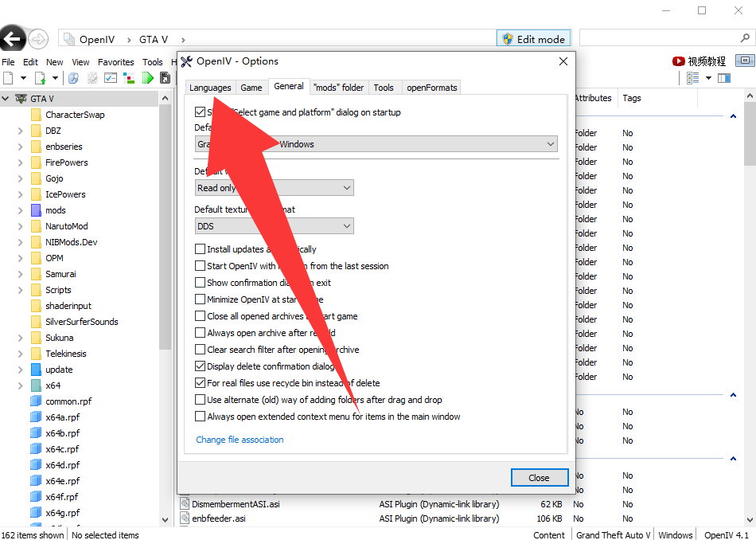756x540 pixels.
Task: Close the OpenIV Options dialog with X
Action: pyautogui.click(x=563, y=61)
